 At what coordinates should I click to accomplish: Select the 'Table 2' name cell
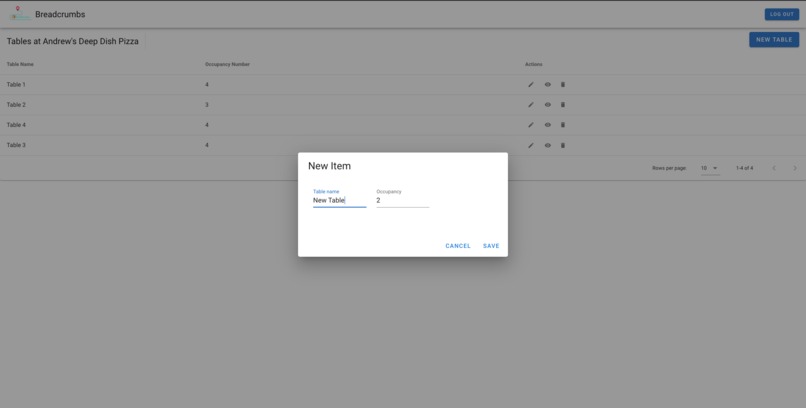click(16, 104)
